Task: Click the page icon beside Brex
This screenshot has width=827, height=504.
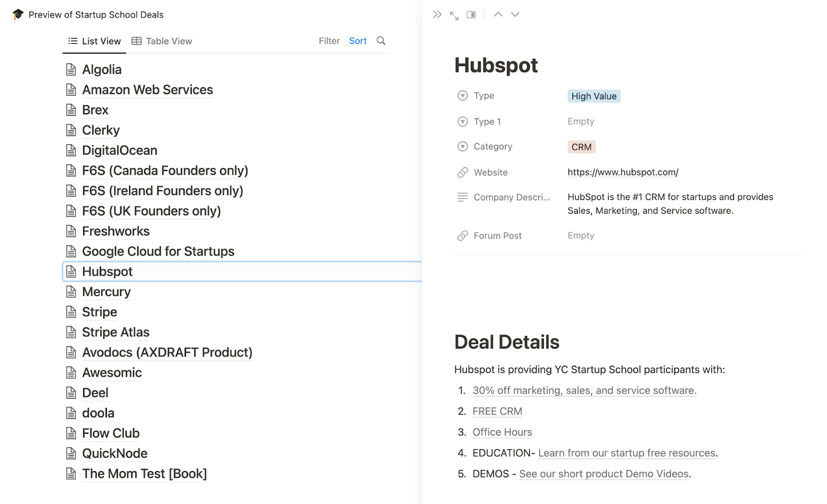Action: [x=71, y=110]
